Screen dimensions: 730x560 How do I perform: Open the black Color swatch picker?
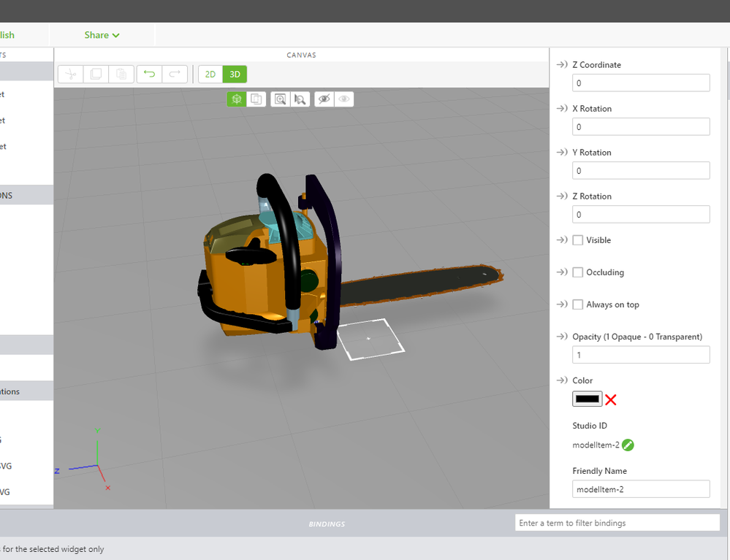click(587, 399)
